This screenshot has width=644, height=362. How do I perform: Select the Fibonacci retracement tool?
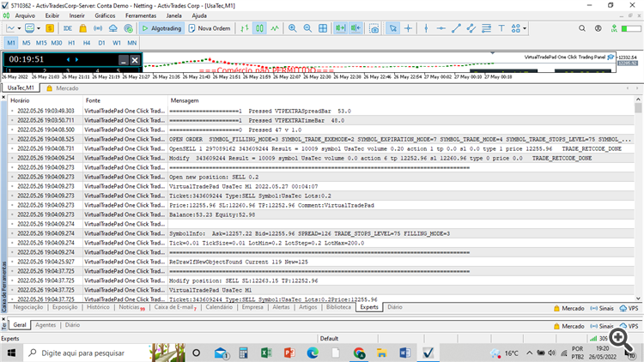coord(486,28)
